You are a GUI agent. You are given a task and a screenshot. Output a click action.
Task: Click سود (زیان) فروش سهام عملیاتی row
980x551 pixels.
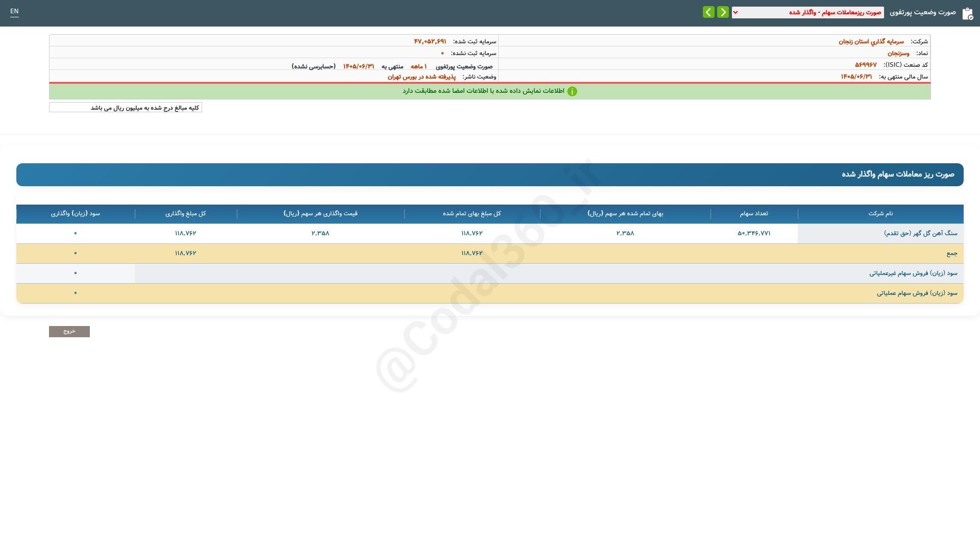(x=490, y=293)
